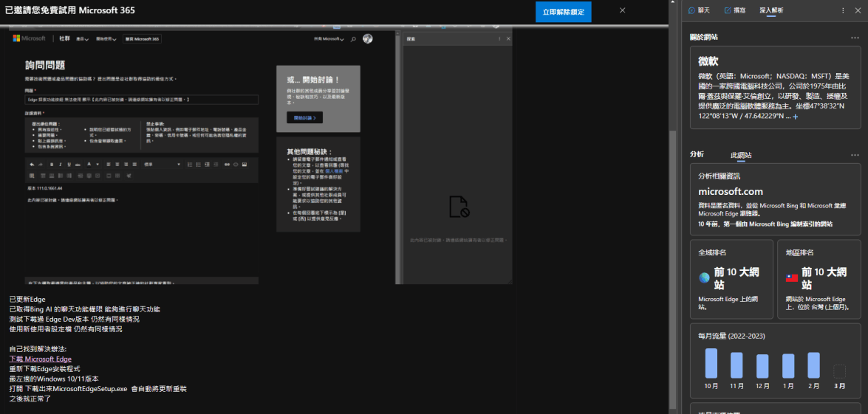Select the 12月 traffic bar

[762, 367]
